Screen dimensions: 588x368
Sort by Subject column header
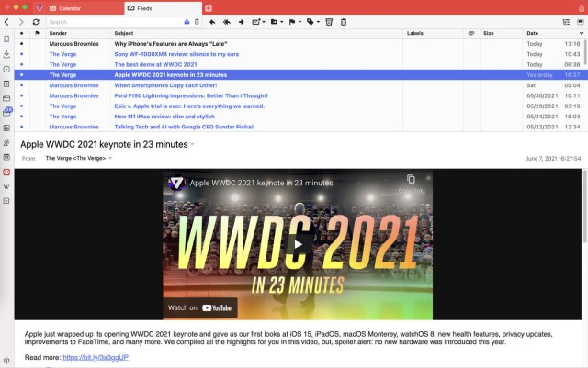click(x=124, y=33)
